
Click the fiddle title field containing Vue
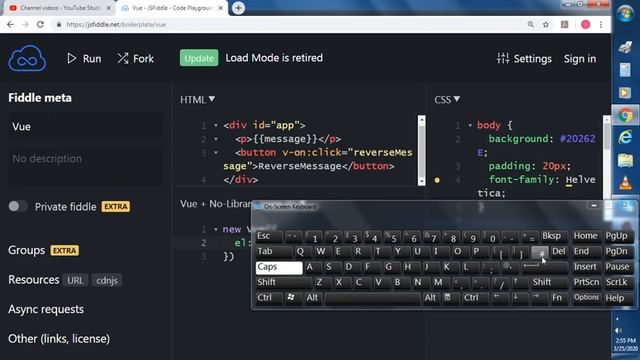pyautogui.click(x=85, y=127)
